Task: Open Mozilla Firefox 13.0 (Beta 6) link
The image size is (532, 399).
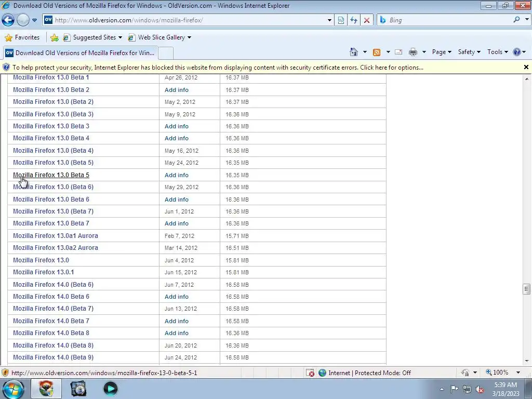Action: click(54, 187)
